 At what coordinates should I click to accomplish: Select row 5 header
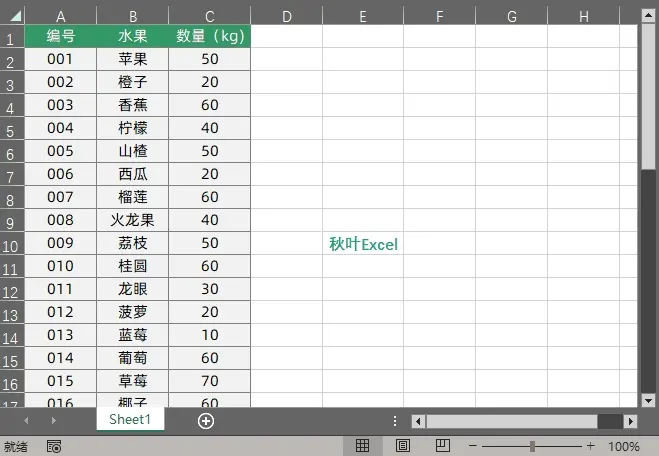[x=12, y=128]
